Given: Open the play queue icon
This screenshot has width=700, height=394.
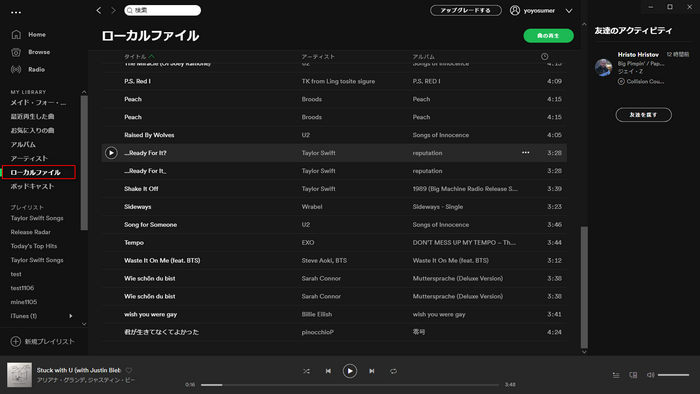Looking at the screenshot, I should (616, 375).
